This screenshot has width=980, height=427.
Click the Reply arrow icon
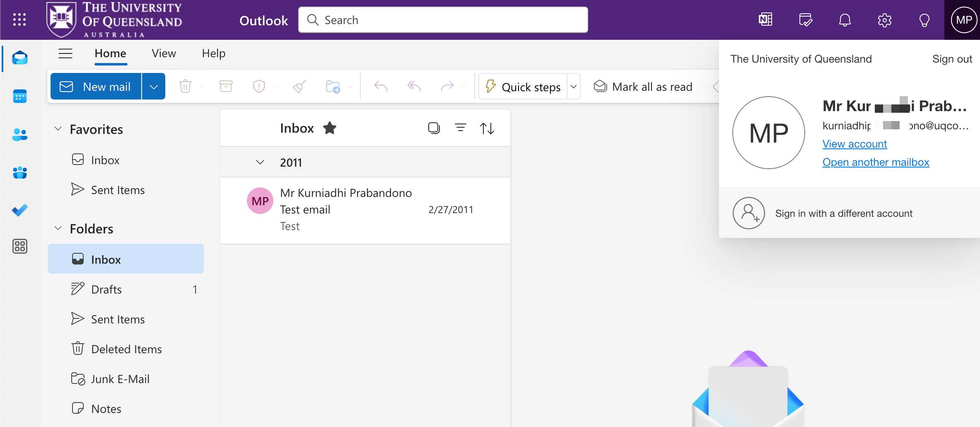pyautogui.click(x=381, y=86)
